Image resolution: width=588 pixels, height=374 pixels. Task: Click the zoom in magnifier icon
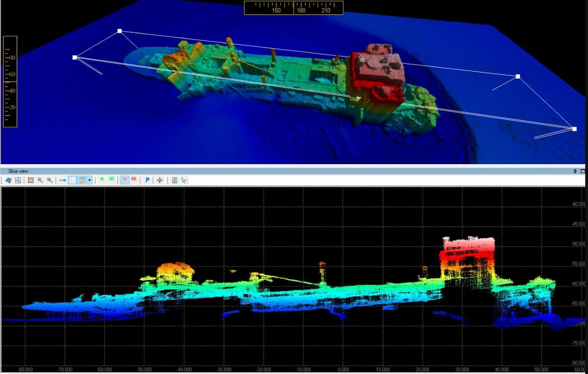point(40,180)
